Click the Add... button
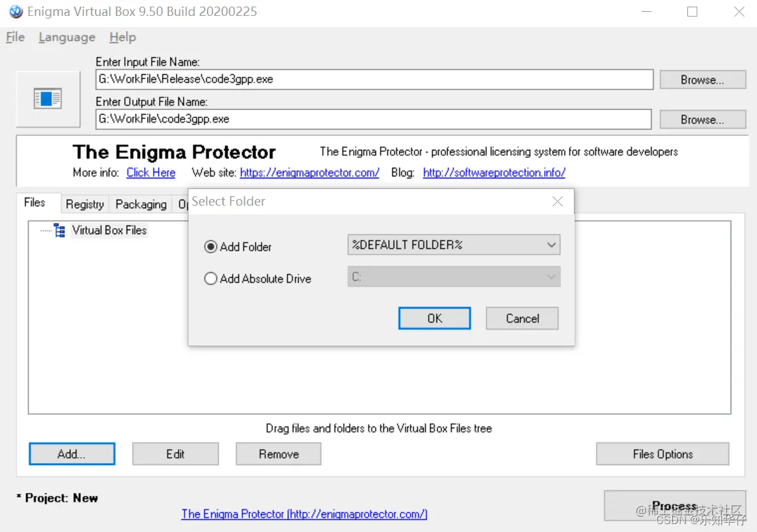This screenshot has width=757, height=532. [x=72, y=454]
